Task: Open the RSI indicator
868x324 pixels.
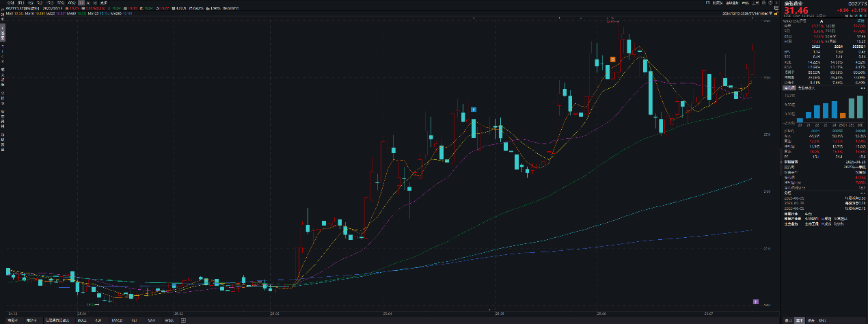Action: point(135,320)
